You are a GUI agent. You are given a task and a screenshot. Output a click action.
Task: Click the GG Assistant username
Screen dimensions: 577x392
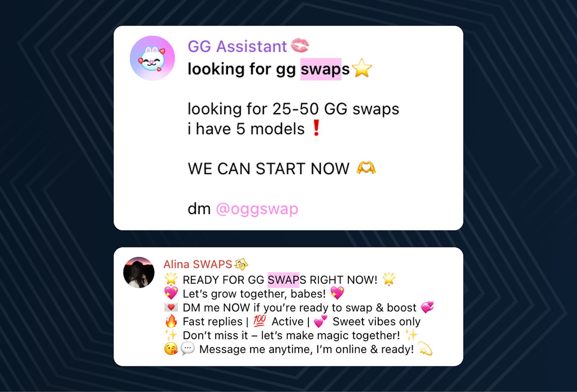click(237, 46)
